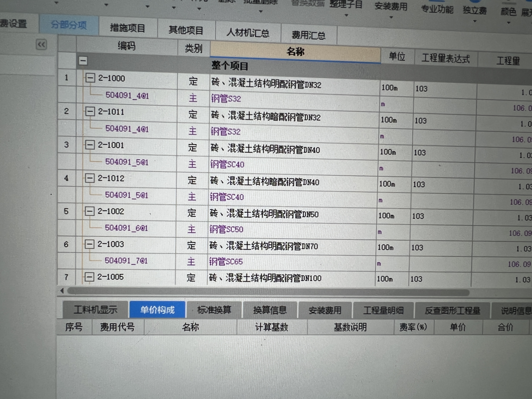
Task: Collapse row 2-1003 tree node
Action: 89,244
